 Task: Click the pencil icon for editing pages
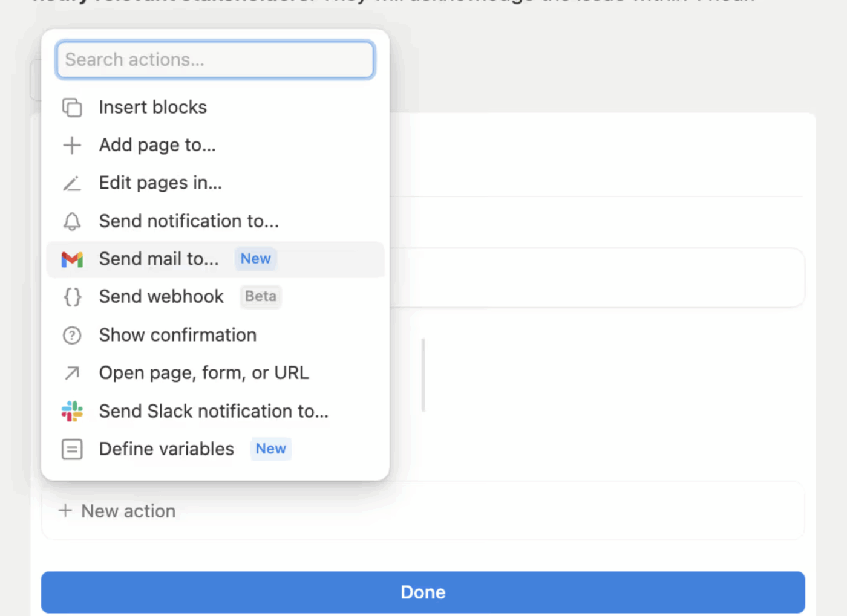(x=72, y=183)
